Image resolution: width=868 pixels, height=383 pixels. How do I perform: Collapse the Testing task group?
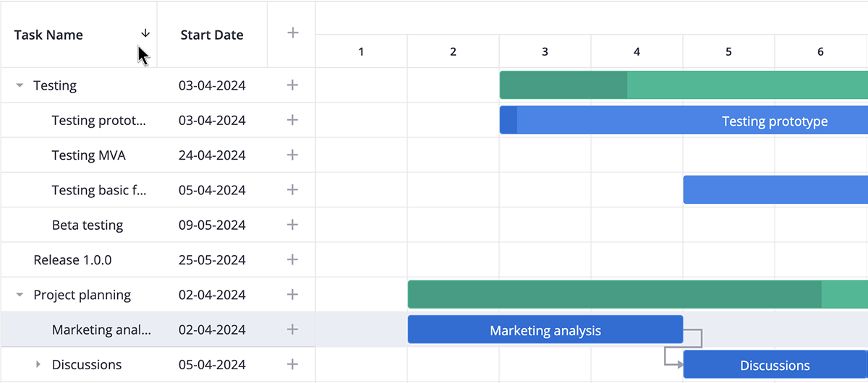[x=20, y=85]
